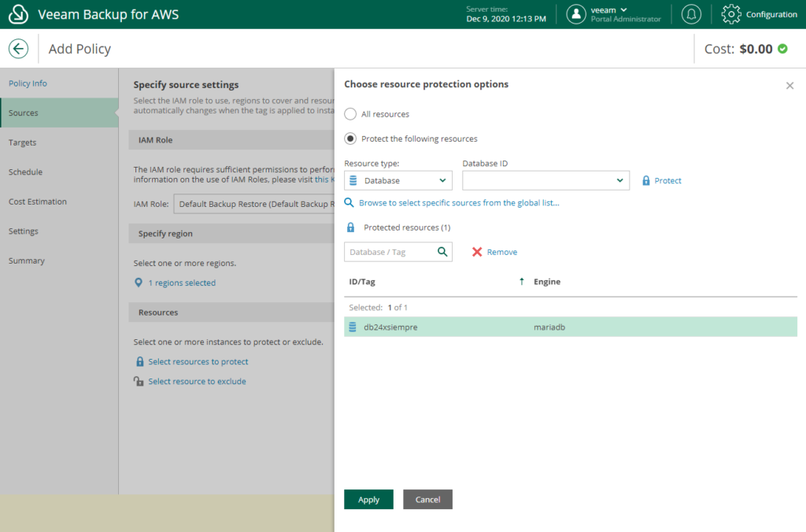Go back using the arrow icon
This screenshot has height=532, width=806.
point(19,49)
